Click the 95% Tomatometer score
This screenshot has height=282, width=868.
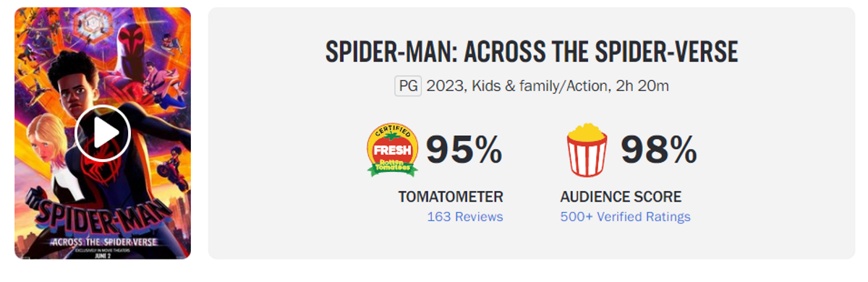464,150
